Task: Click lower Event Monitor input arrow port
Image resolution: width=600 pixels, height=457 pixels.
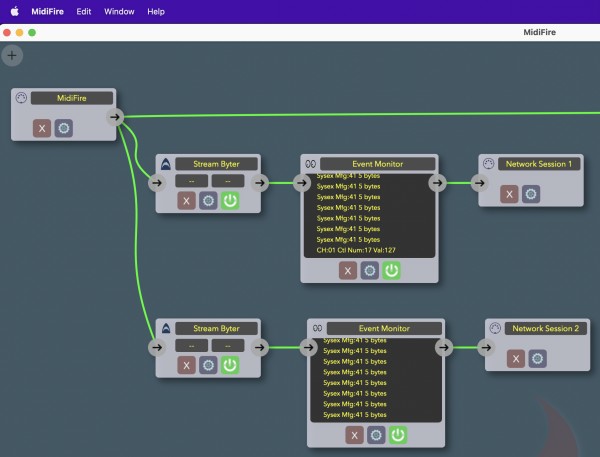Action: tap(308, 347)
